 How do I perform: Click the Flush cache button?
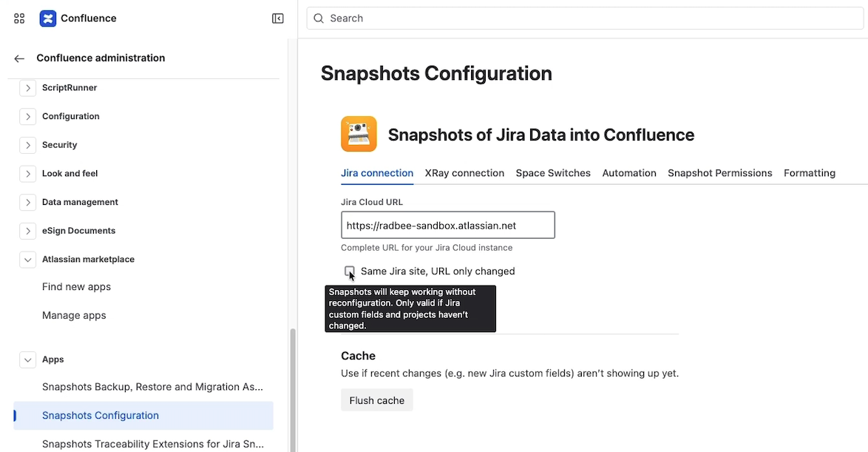click(377, 400)
